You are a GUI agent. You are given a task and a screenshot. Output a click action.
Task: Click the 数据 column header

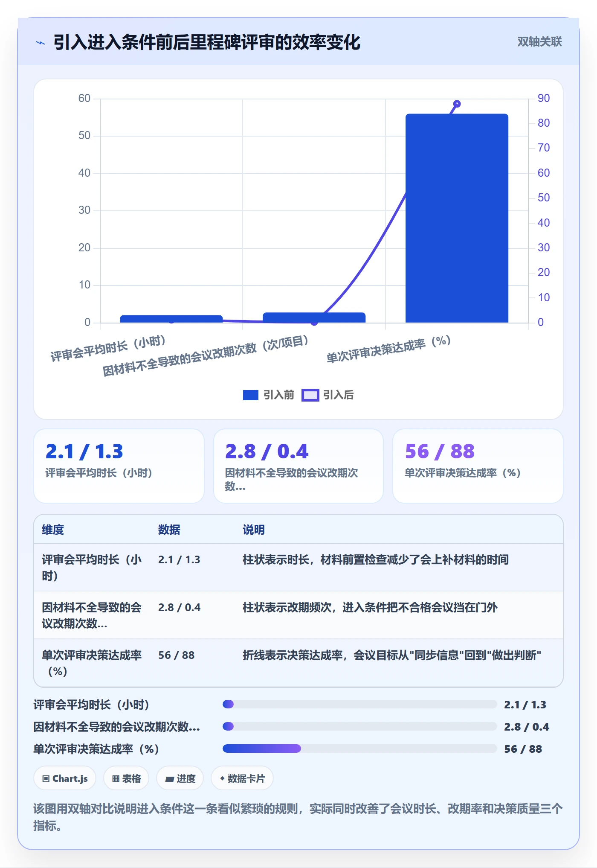coord(169,530)
